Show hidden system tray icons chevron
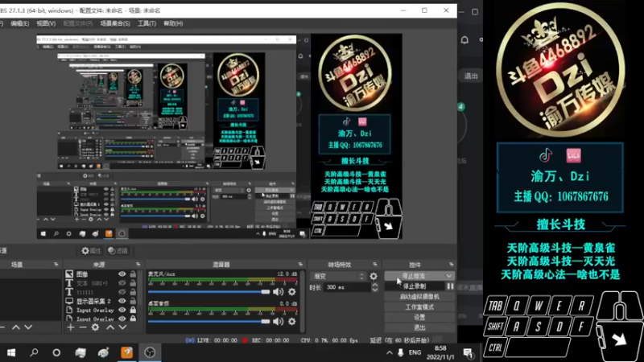This screenshot has height=362, width=644. click(389, 352)
